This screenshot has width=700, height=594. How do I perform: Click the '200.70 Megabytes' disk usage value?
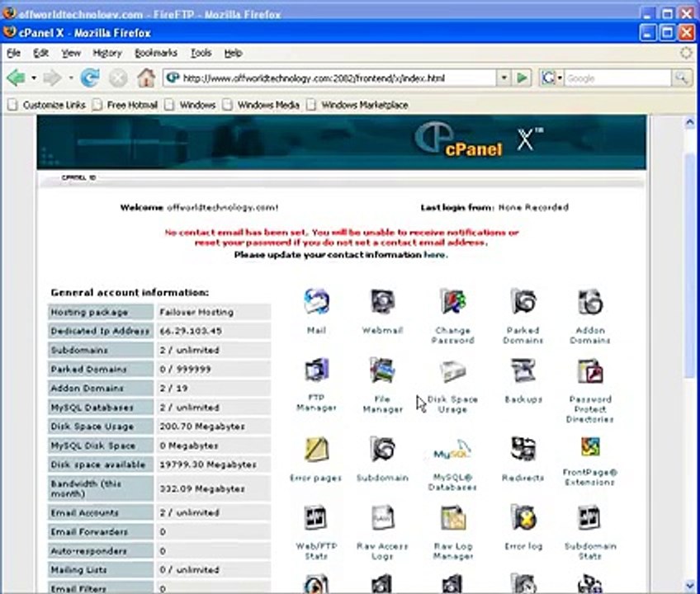(x=202, y=427)
